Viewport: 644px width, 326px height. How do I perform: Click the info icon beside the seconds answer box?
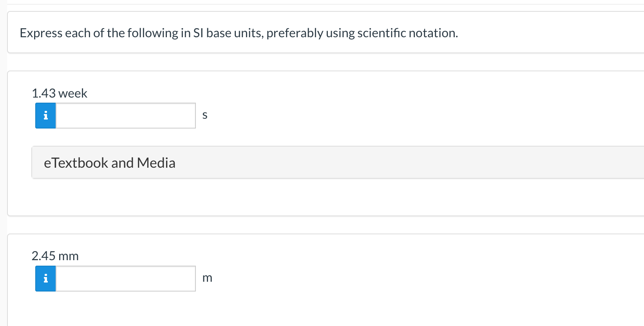click(x=45, y=116)
